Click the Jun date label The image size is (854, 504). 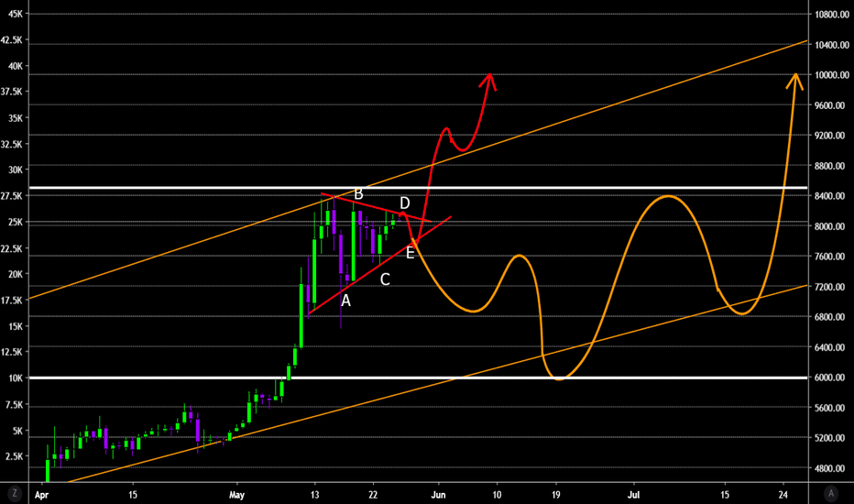(438, 495)
